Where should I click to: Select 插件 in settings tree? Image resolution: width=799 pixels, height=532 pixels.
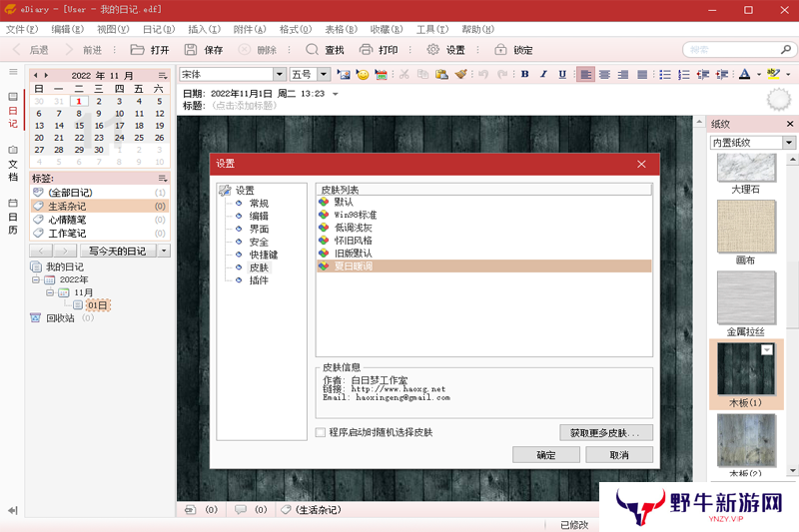pyautogui.click(x=259, y=280)
